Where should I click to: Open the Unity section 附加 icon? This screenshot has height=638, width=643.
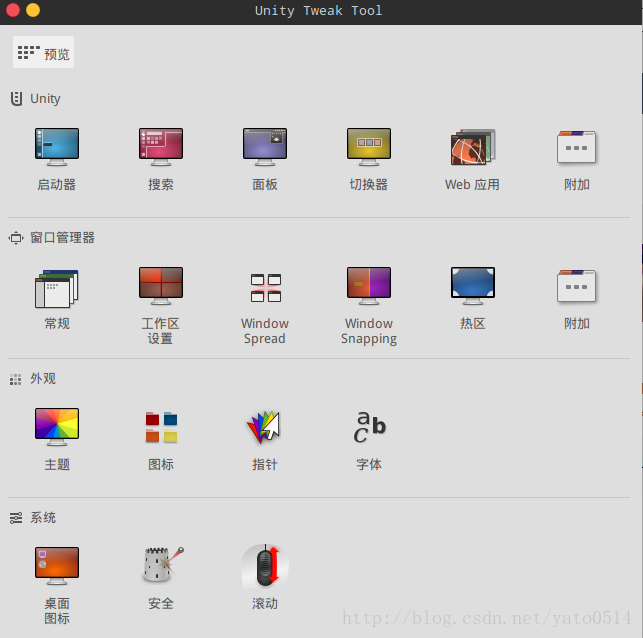click(x=577, y=147)
